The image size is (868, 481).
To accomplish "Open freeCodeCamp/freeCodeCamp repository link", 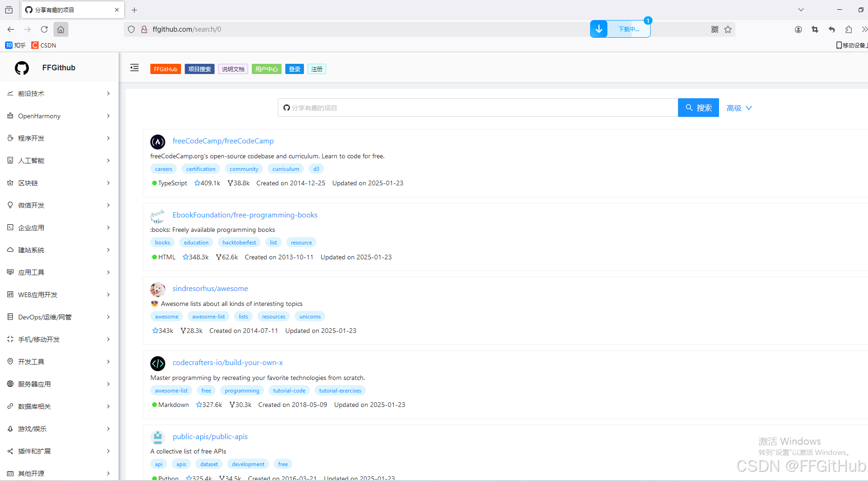I will pos(223,141).
